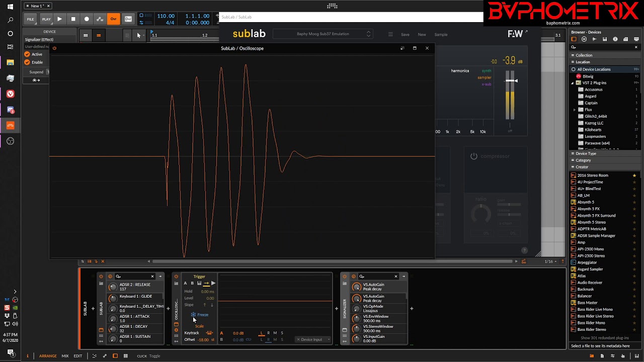Select All Device Locations
Image resolution: width=644 pixels, height=362 pixels.
tap(604, 69)
